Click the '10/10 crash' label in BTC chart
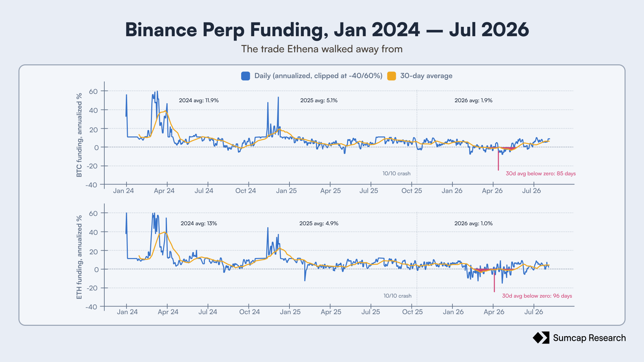The image size is (644, 362). coord(396,174)
